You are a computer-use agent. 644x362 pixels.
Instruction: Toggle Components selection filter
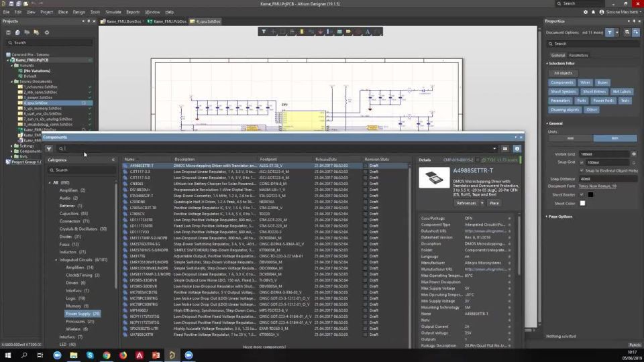561,82
